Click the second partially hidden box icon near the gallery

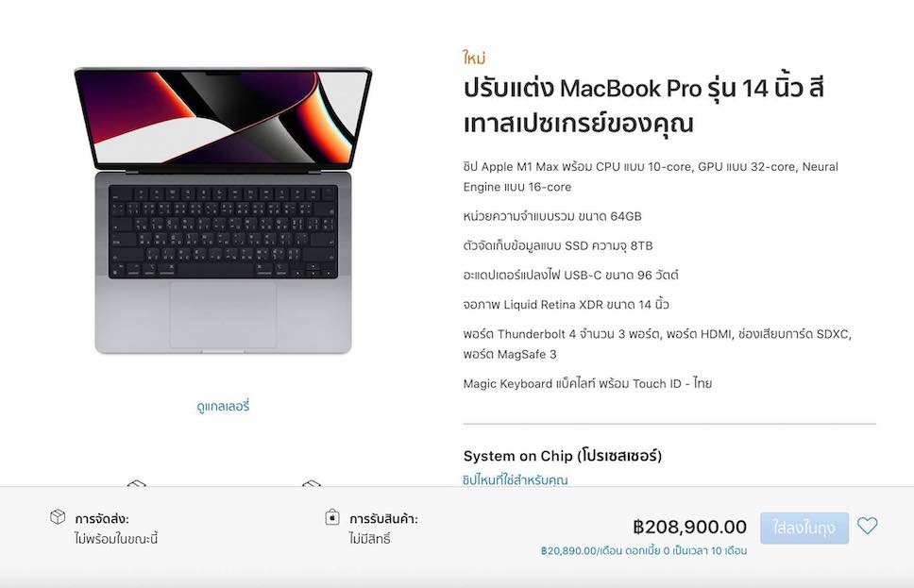pos(312,483)
